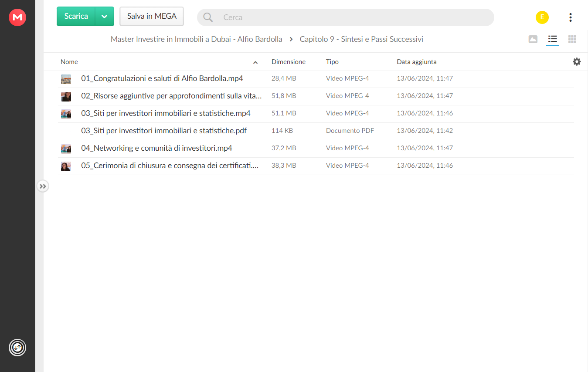
Task: Click the magnifier search icon
Action: (208, 17)
